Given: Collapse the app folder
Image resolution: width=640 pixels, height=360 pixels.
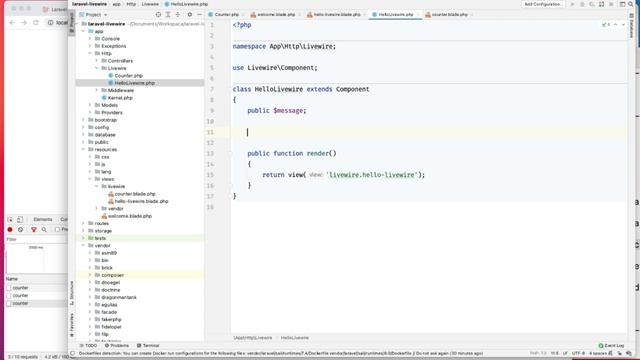Looking at the screenshot, I should coord(83,31).
